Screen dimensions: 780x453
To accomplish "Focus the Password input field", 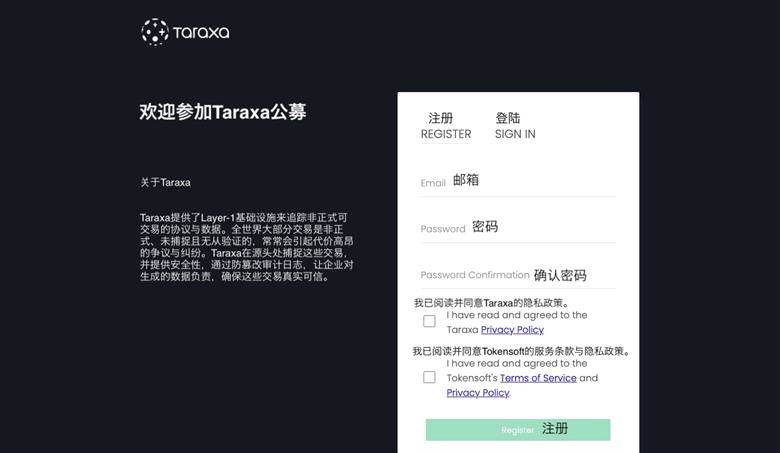I will point(518,228).
